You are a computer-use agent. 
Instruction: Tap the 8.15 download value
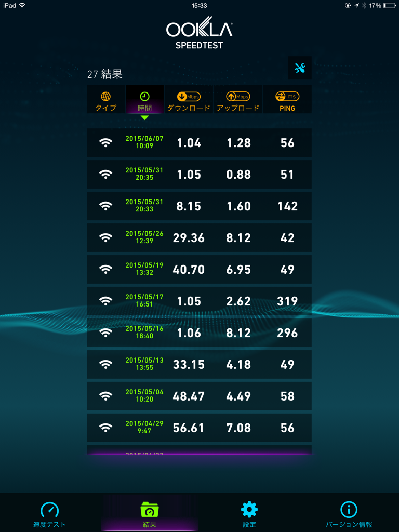click(189, 206)
